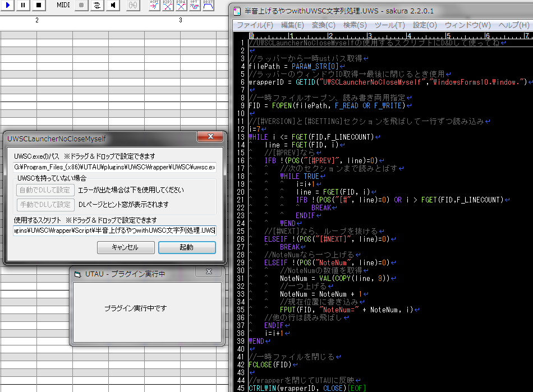
Task: Click the RESET envelope icon
Action: [x=208, y=5]
